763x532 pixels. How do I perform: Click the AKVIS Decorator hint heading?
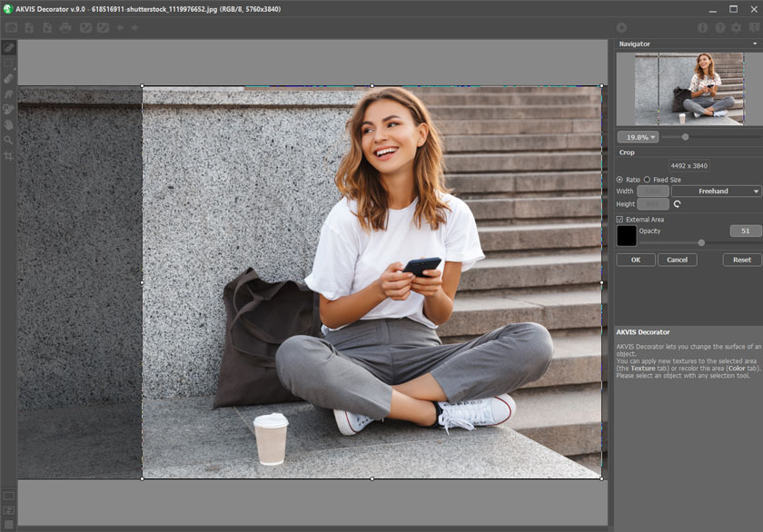click(x=643, y=332)
